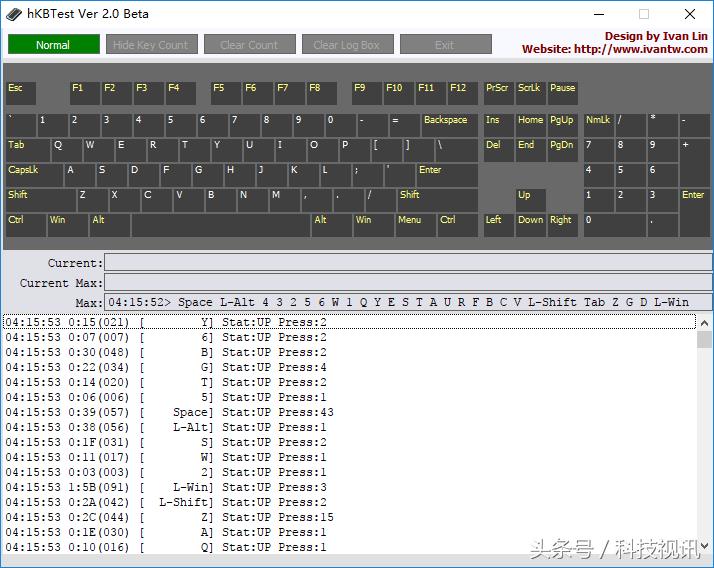
Task: Click the PrScr key tile
Action: (x=499, y=93)
